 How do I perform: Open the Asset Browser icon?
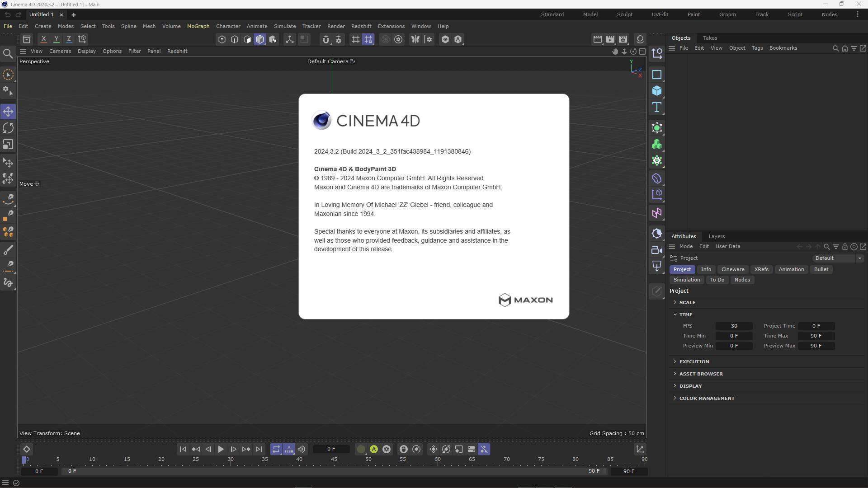pyautogui.click(x=27, y=39)
